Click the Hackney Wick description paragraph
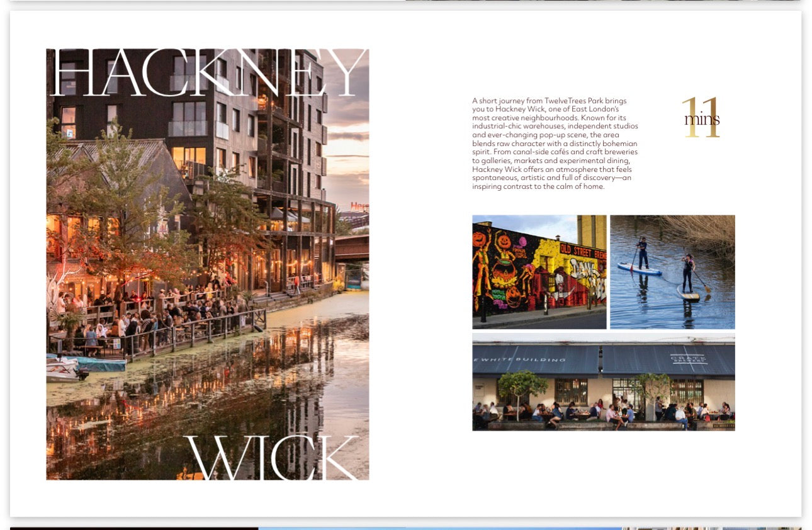 pos(555,144)
